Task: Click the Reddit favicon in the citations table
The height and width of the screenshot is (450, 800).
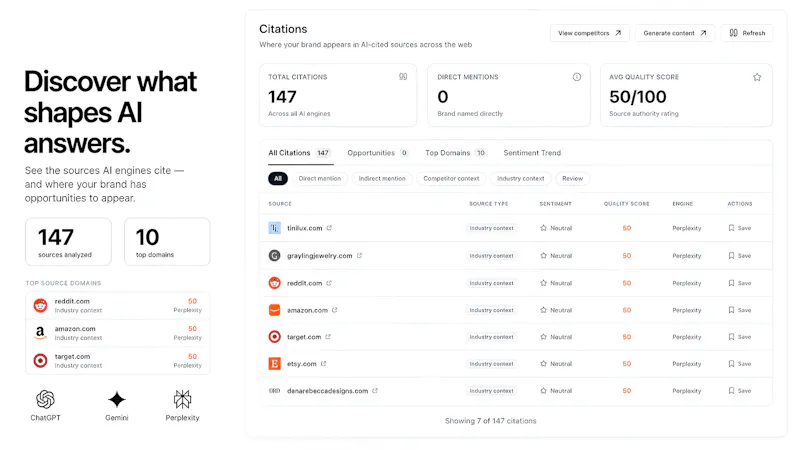Action: click(274, 283)
